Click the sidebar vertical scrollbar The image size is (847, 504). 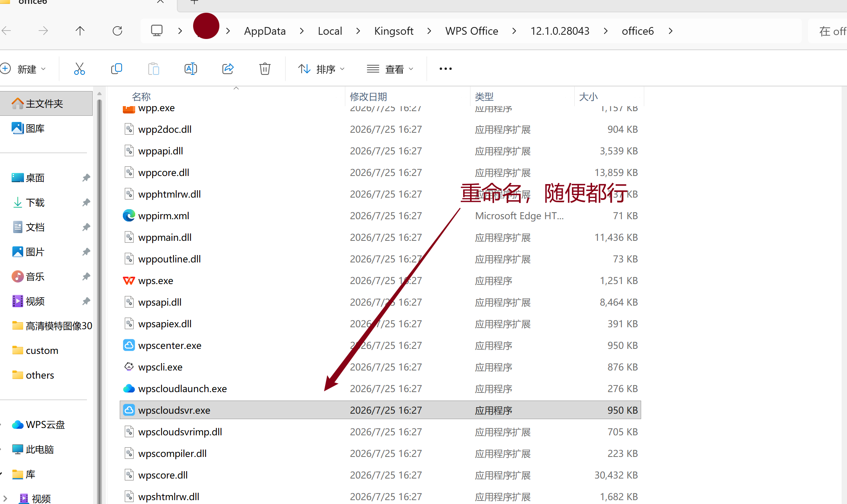tap(99, 301)
